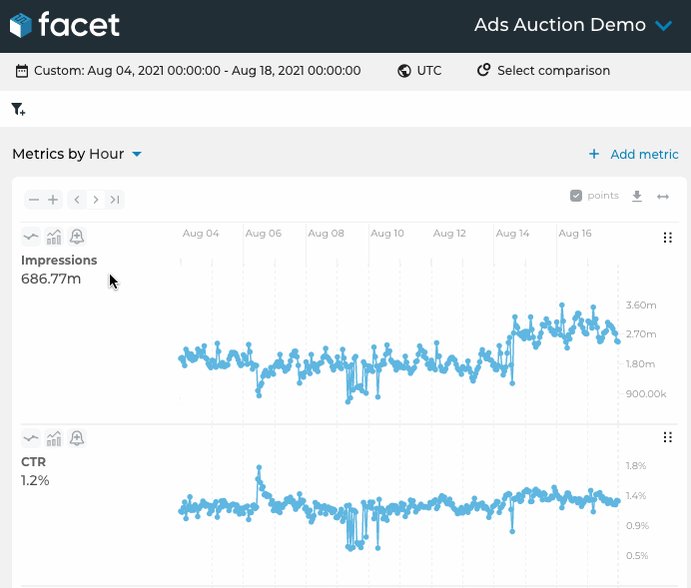The width and height of the screenshot is (691, 588).
Task: Go to next time range arrow
Action: (x=96, y=200)
